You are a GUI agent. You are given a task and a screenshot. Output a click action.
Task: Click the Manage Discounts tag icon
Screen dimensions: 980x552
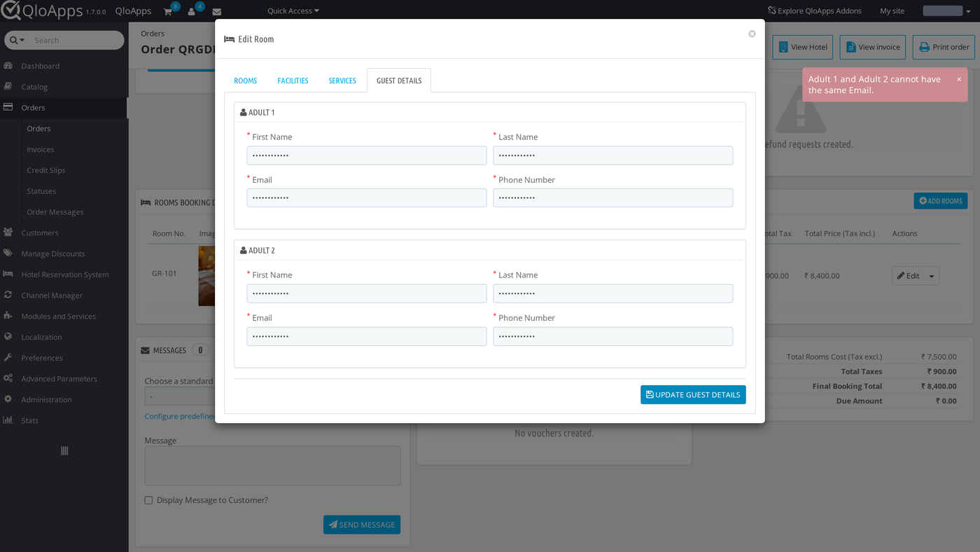(8, 254)
